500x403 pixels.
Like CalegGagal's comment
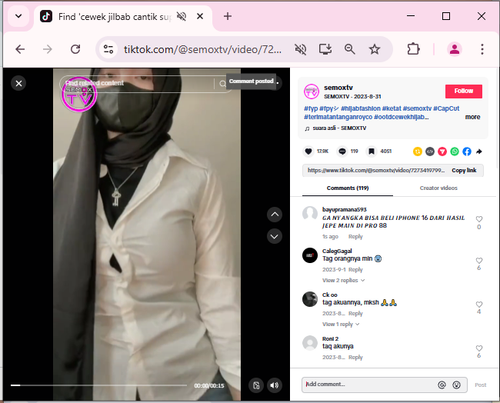point(479,260)
